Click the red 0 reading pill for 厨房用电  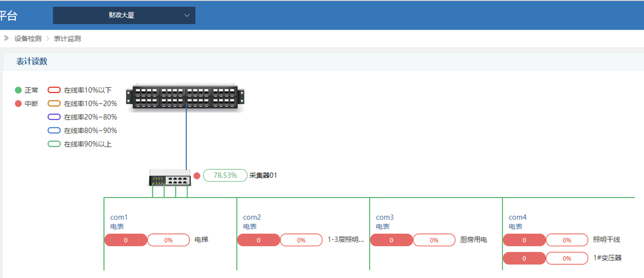(x=391, y=240)
